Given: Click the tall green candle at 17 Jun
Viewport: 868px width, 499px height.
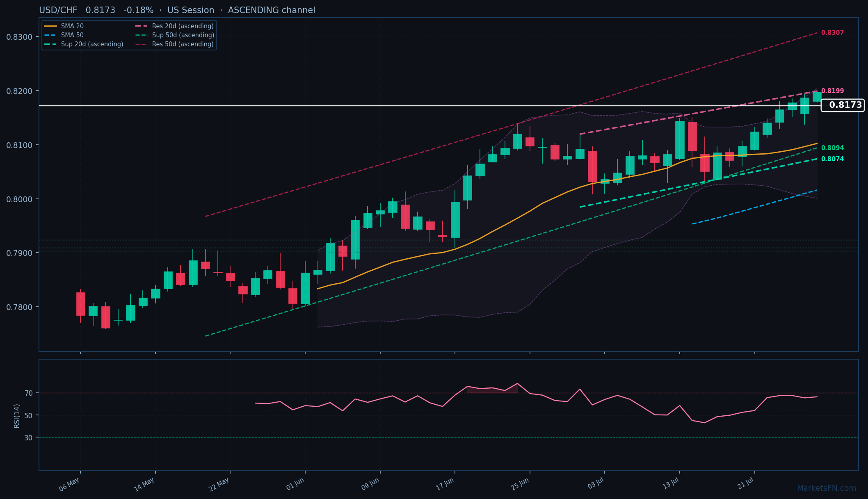Looking at the screenshot, I should [x=455, y=220].
